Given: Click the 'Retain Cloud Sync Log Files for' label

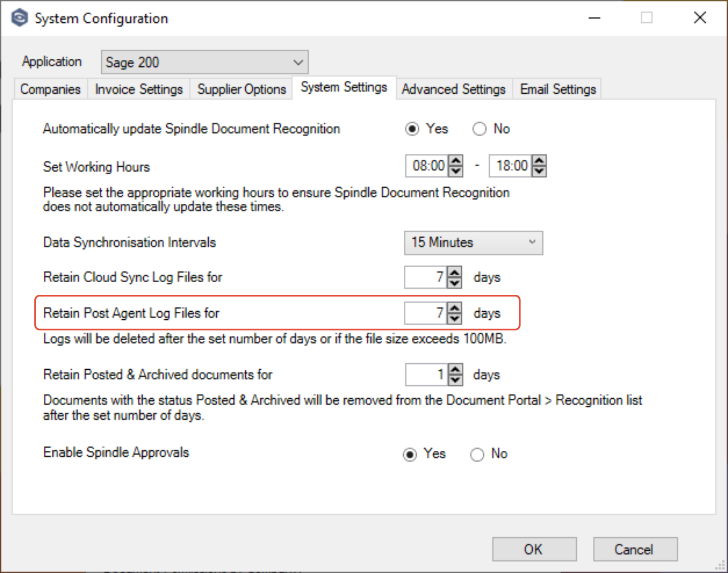Looking at the screenshot, I should pyautogui.click(x=132, y=277).
